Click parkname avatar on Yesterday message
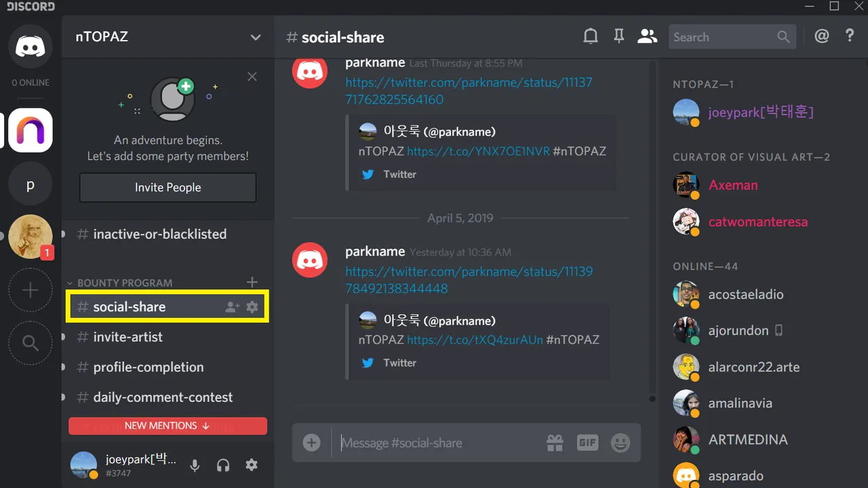 point(310,259)
